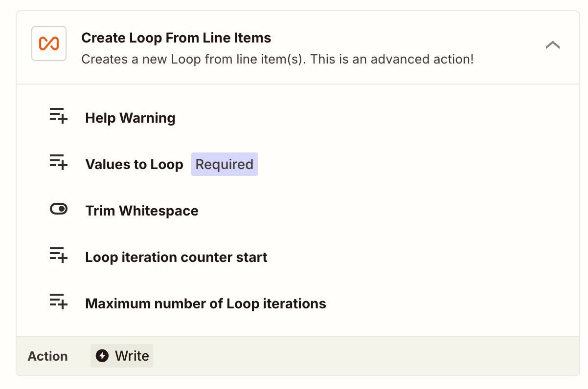Click the Create Loop From Line Items title
Viewport: 588px width, 389px height.
176,38
